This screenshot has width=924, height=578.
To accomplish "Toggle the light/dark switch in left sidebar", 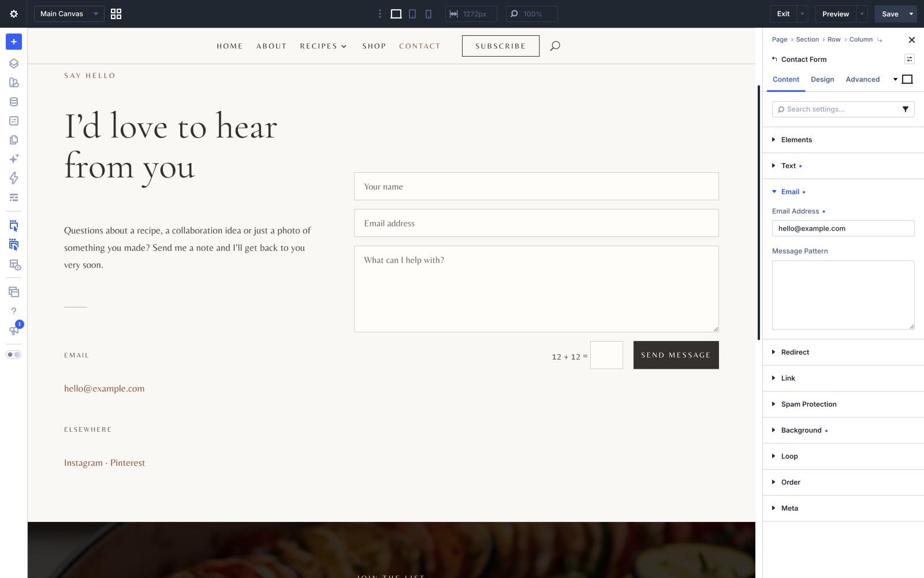I will coord(14,354).
